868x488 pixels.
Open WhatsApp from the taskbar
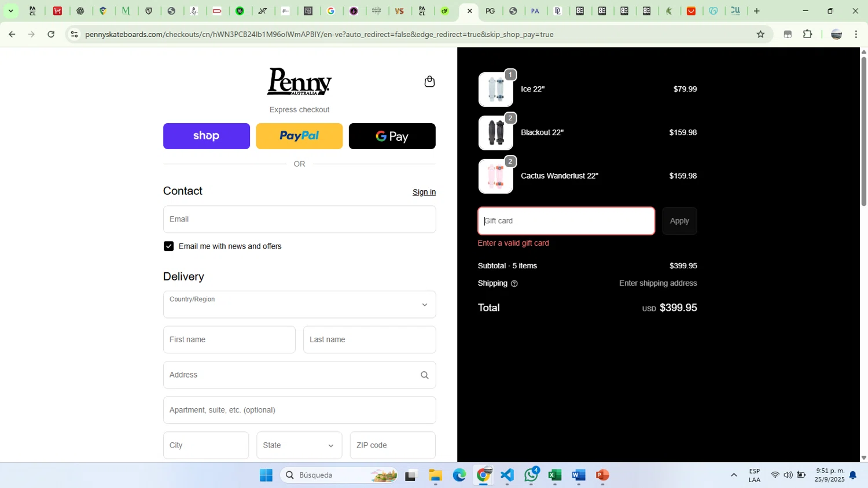point(531,475)
